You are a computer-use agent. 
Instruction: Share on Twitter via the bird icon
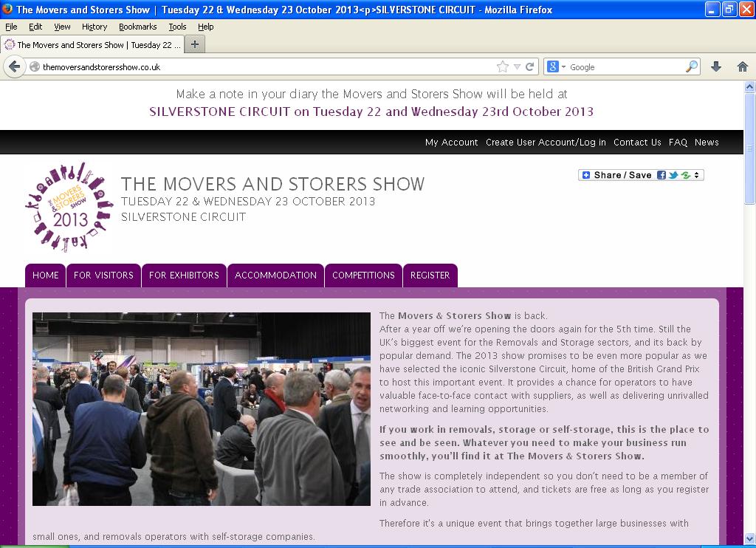pos(673,175)
